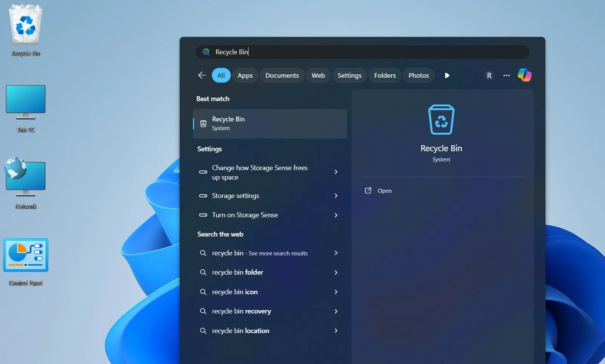Click inside the Recycle Bin search field

point(340,52)
